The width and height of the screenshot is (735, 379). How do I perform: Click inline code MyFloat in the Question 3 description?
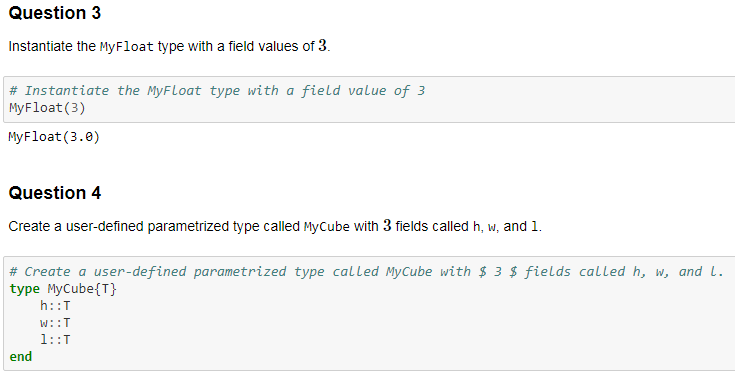tap(127, 46)
